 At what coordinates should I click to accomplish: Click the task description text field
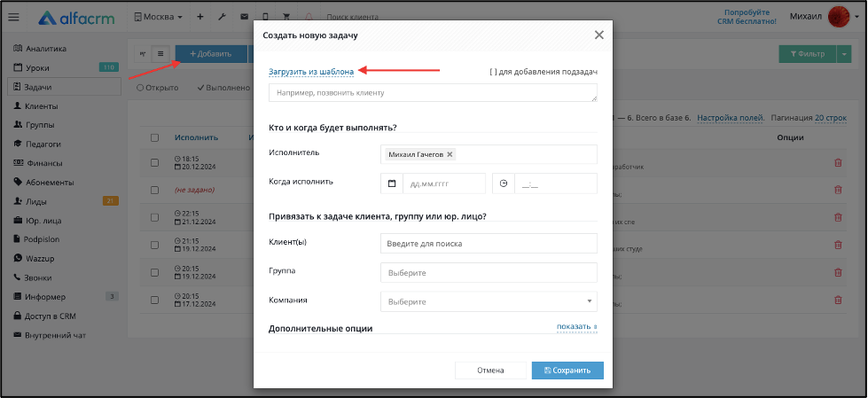click(433, 93)
